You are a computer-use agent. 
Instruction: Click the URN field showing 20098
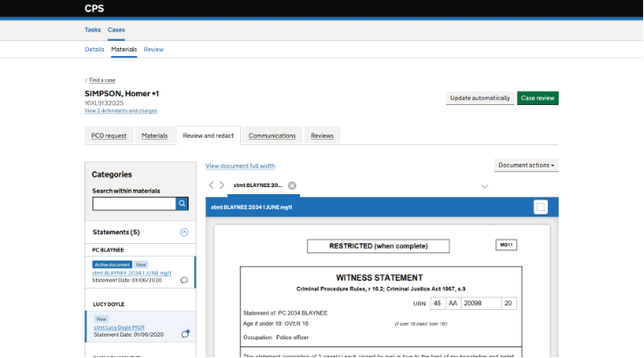click(x=481, y=304)
